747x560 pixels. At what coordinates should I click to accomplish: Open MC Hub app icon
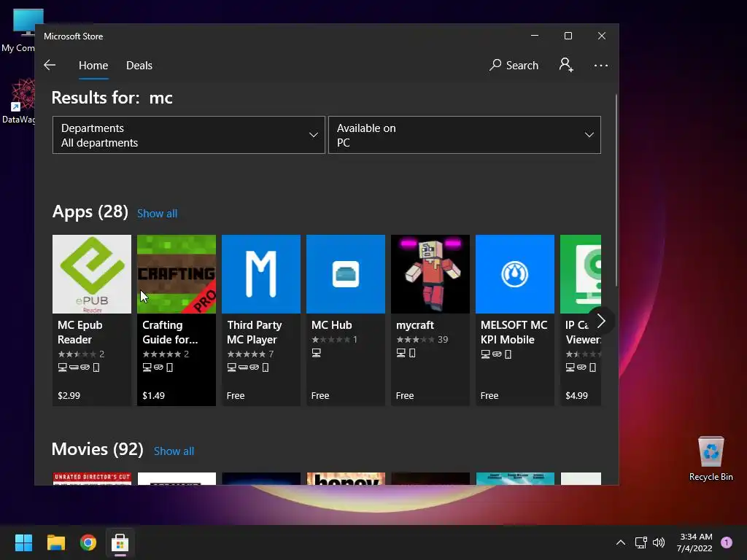coord(345,274)
